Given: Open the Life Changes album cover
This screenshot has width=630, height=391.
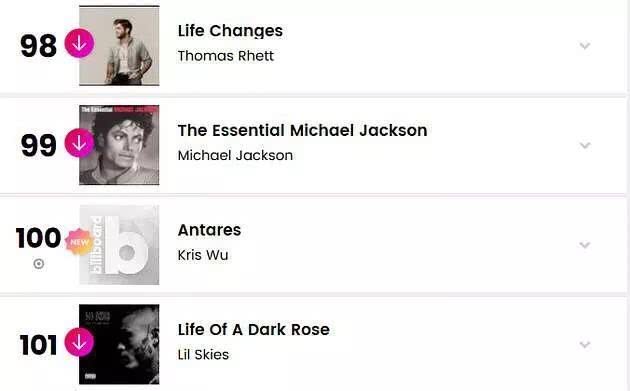Looking at the screenshot, I should [119, 45].
